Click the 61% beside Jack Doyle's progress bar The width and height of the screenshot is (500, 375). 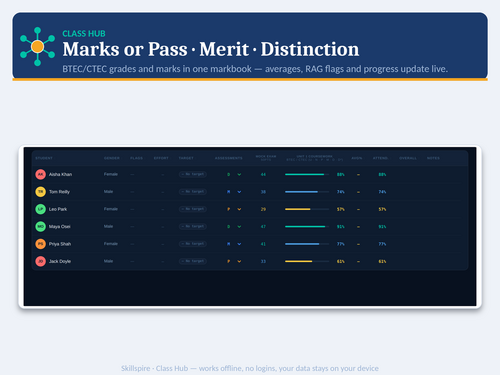coord(340,261)
